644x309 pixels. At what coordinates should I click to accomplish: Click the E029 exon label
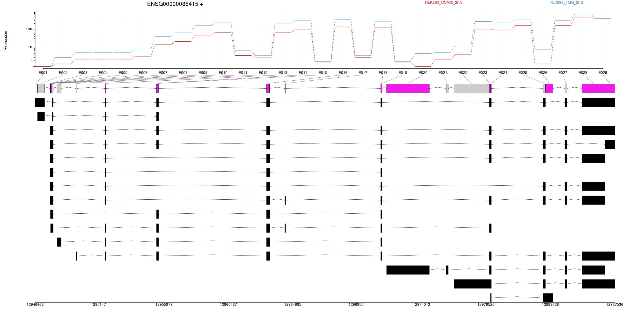(603, 73)
